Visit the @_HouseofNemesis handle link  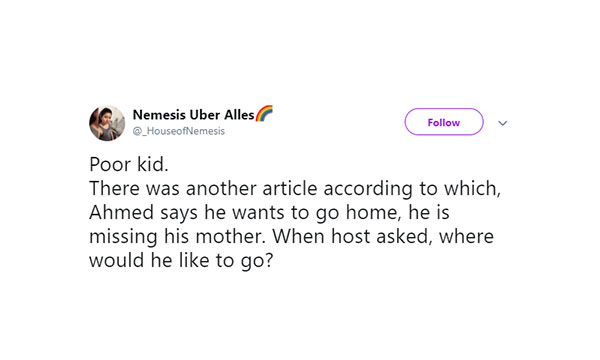[x=179, y=131]
